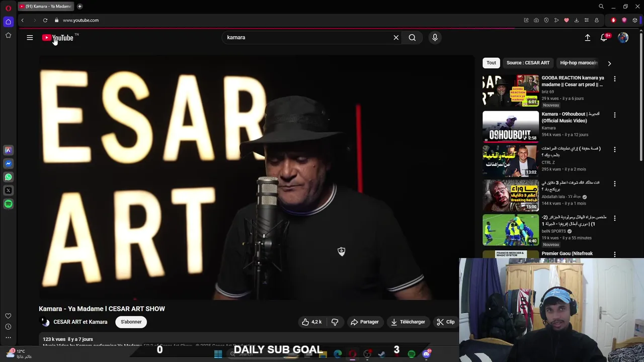The width and height of the screenshot is (644, 362).
Task: Open Microsoft Edge from the taskbar
Action: click(x=338, y=354)
